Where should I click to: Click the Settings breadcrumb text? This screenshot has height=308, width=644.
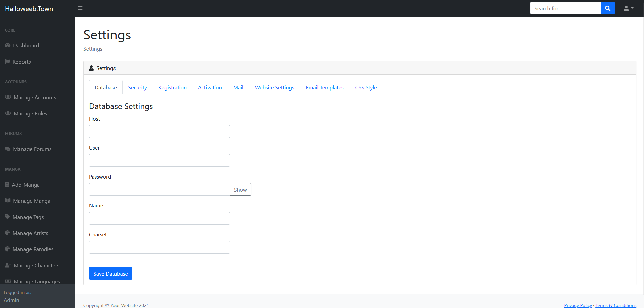(93, 49)
